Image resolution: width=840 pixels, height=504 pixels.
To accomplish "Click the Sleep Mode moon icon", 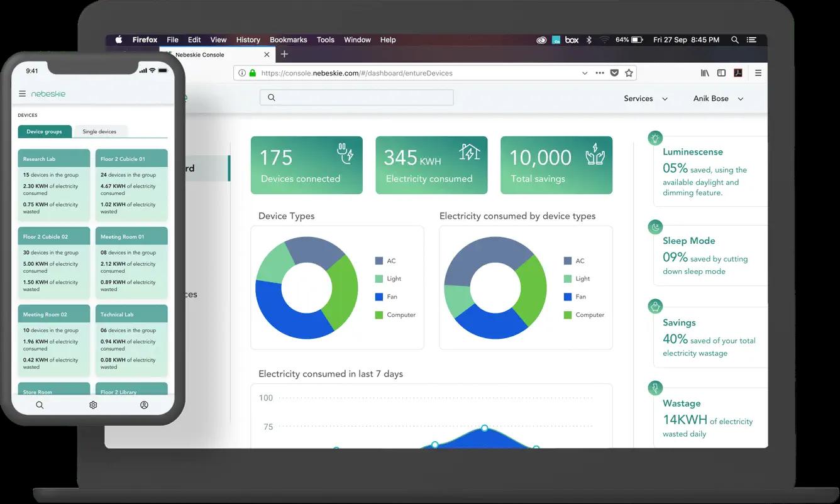I will [655, 227].
